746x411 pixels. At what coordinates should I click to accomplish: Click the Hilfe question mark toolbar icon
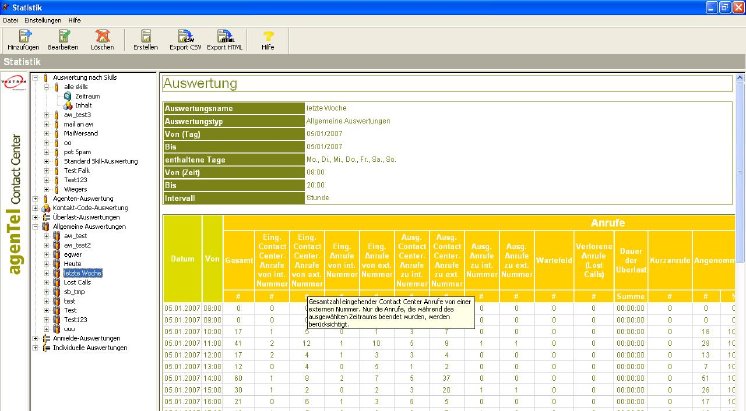pos(268,36)
